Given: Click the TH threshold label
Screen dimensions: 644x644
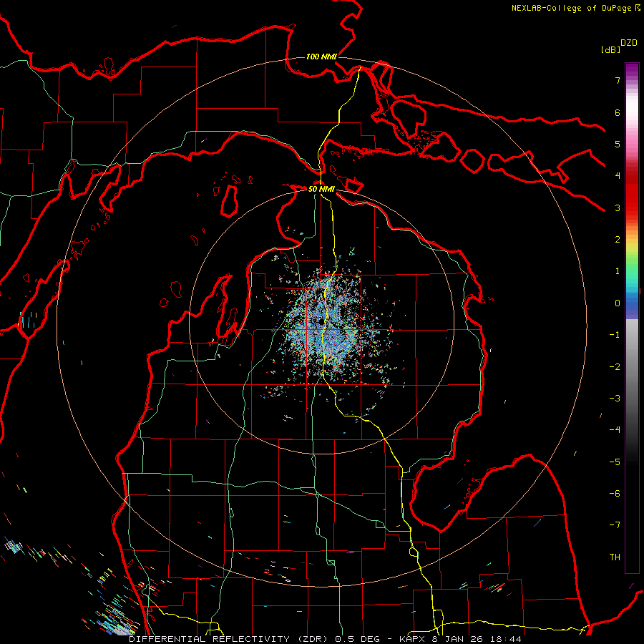Looking at the screenshot, I should (615, 557).
